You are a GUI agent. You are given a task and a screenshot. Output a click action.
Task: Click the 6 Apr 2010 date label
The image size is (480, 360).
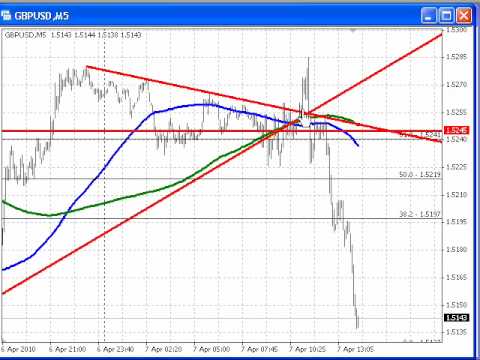pos(18,349)
